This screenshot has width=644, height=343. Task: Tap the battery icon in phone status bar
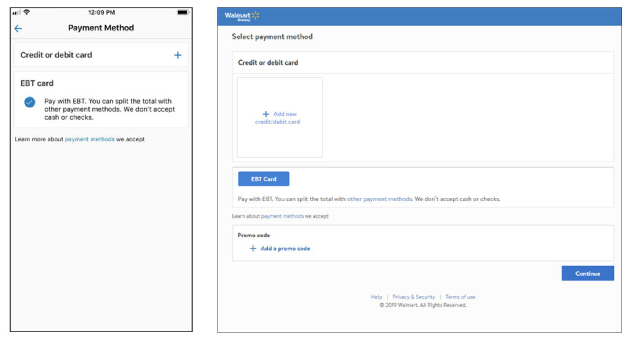(183, 12)
